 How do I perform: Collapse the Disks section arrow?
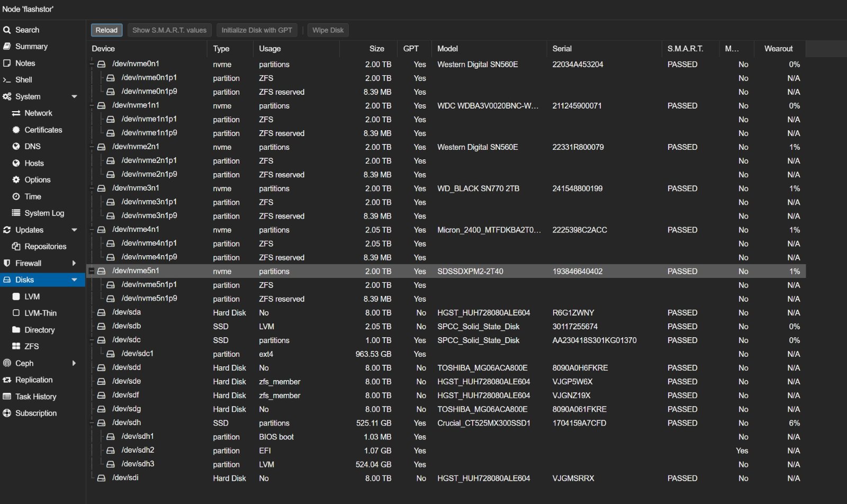point(74,280)
